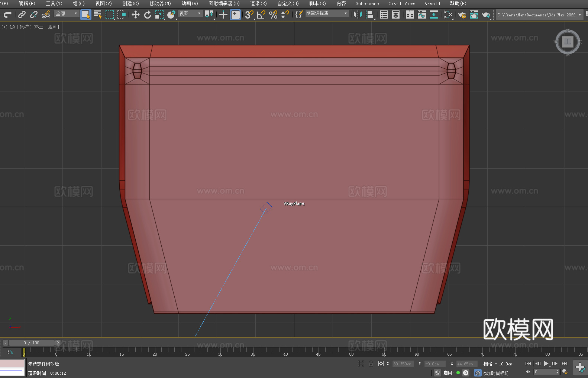Open the reference coordinate '视图' dropdown
Viewport: 588px width, 378px height.
190,13
